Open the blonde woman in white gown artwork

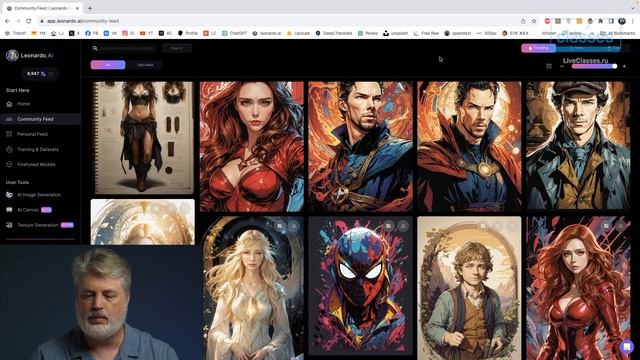click(x=252, y=288)
